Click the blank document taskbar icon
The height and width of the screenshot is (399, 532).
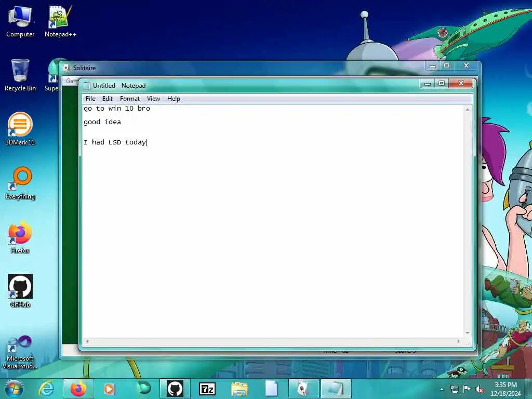tap(271, 389)
